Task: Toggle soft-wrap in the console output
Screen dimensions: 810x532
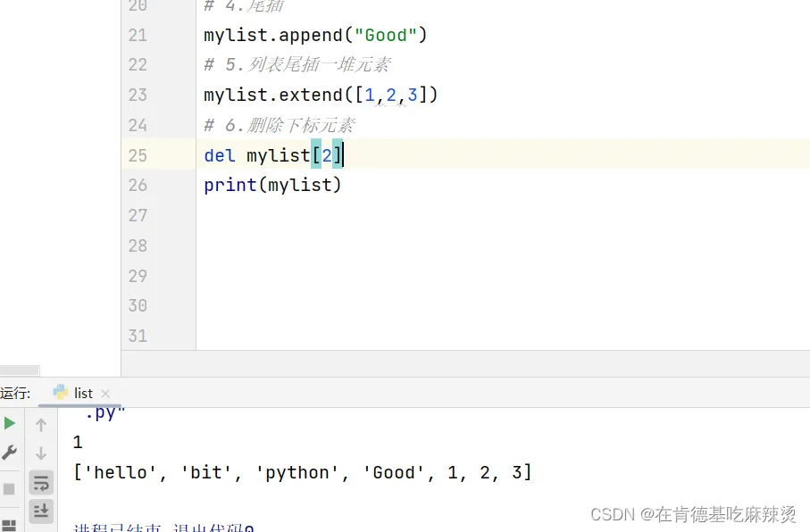Action: (41, 483)
